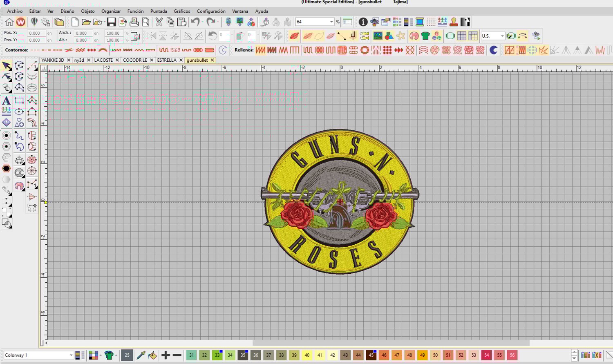Copy the selected object
Screen dimensions: 613x364
click(170, 22)
